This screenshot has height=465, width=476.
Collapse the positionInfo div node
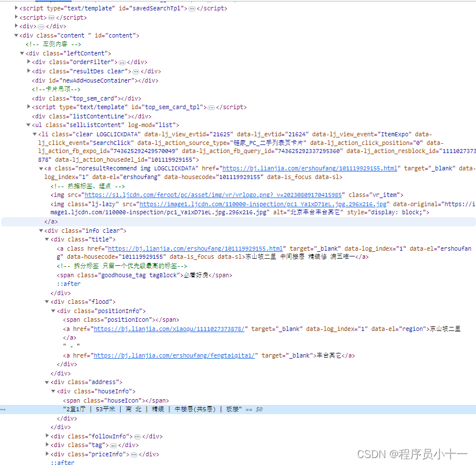click(x=53, y=311)
